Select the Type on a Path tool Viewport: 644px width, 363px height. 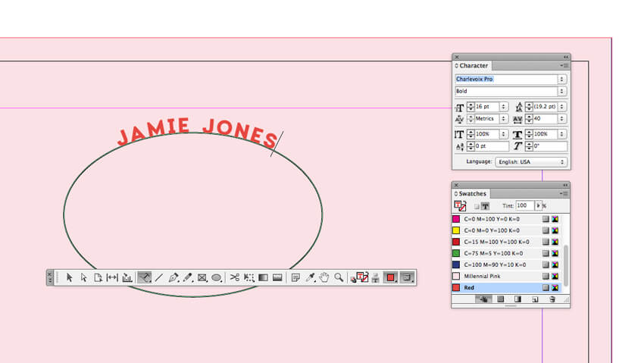tap(144, 277)
